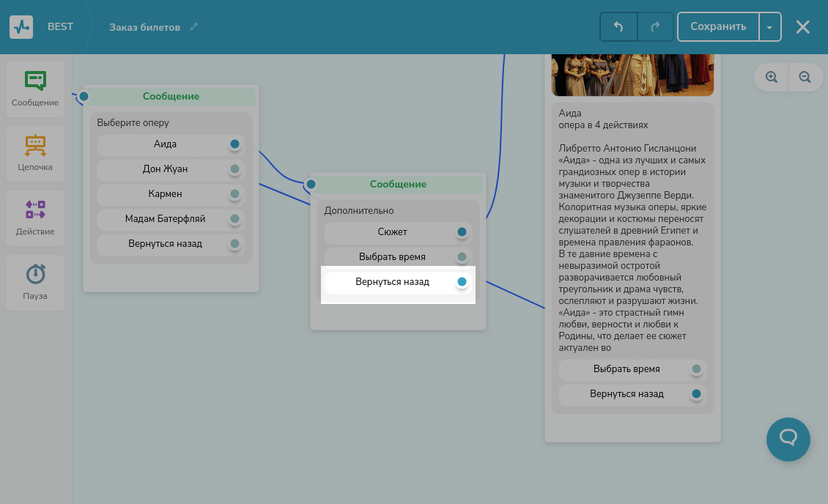Click the undo arrow button

[x=618, y=27]
